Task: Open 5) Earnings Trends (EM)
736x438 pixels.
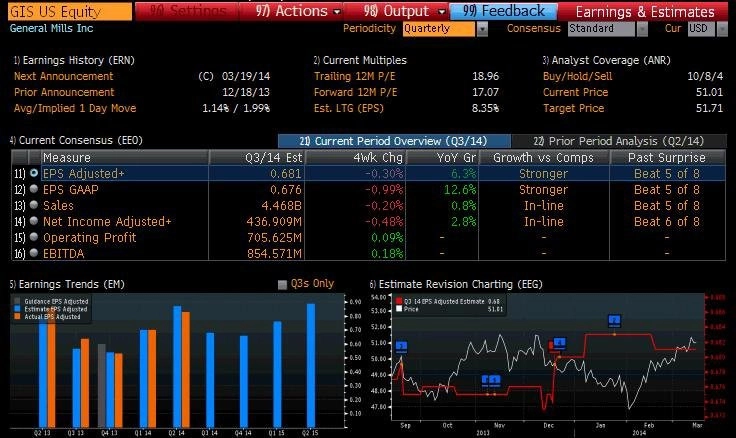Action: pyautogui.click(x=67, y=284)
